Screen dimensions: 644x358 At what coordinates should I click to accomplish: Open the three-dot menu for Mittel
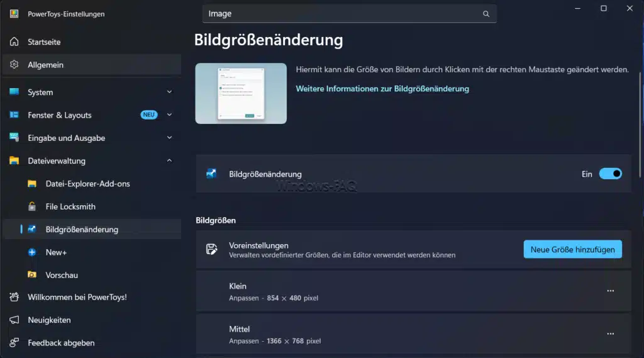click(x=610, y=333)
